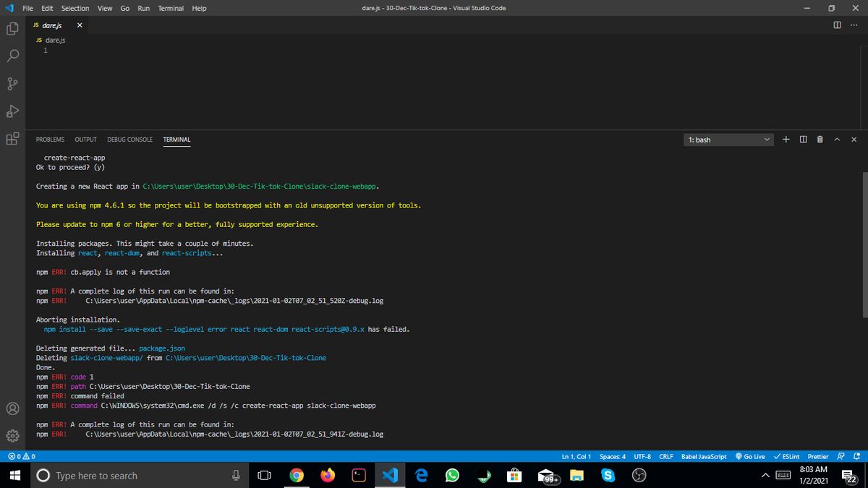Open the Manage gear icon
This screenshot has width=868, height=488.
[12, 437]
